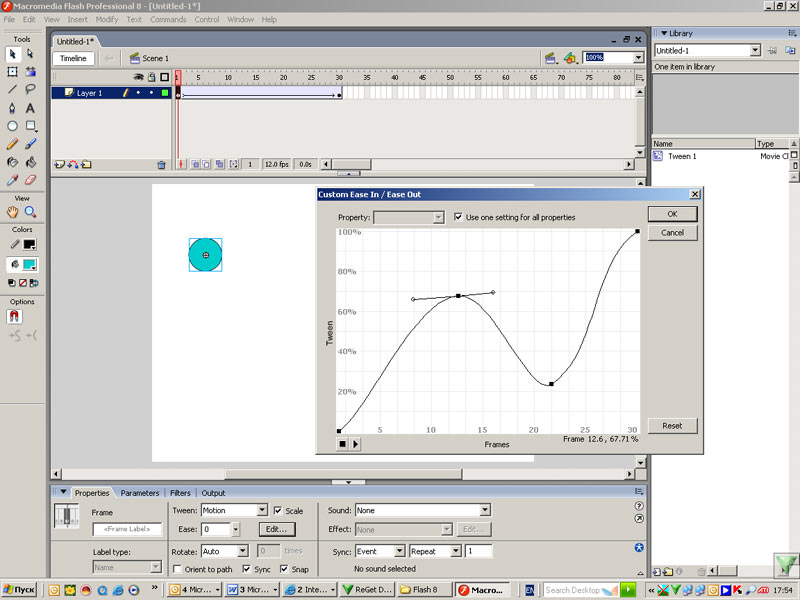The height and width of the screenshot is (600, 800).
Task: Click the Reset button
Action: (672, 425)
